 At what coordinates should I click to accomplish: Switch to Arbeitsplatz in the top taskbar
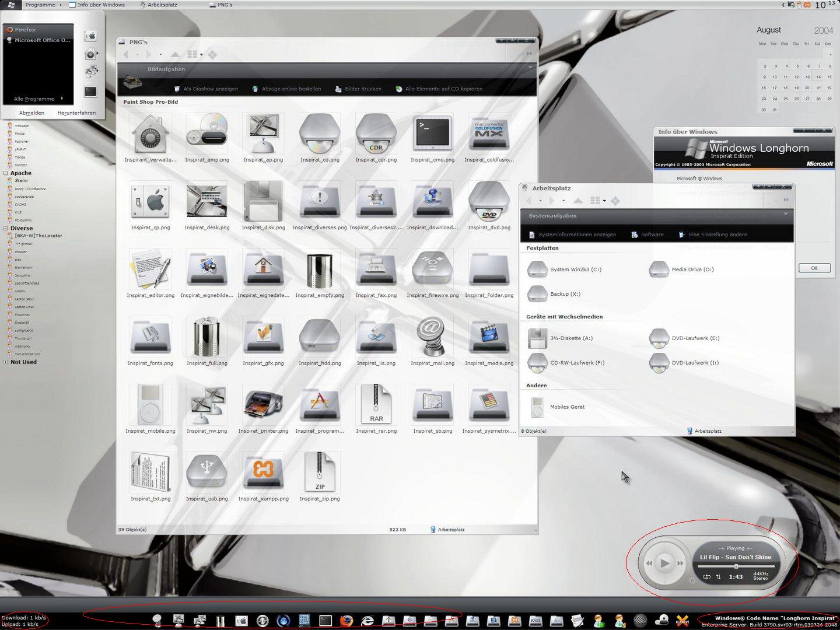159,5
